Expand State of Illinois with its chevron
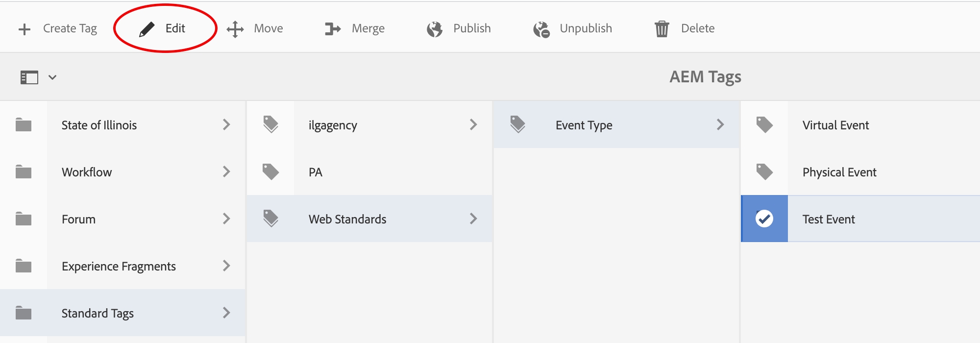Screen dimensions: 980x343 (226, 124)
